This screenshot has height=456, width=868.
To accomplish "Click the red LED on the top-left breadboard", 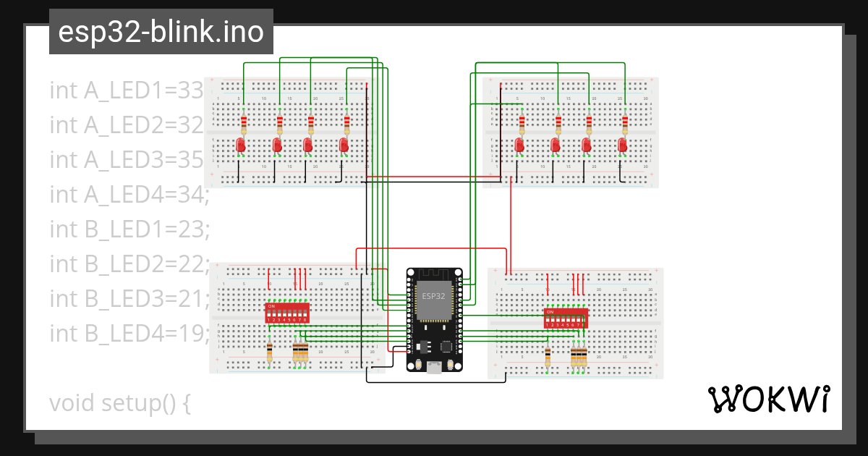I will pos(241,143).
